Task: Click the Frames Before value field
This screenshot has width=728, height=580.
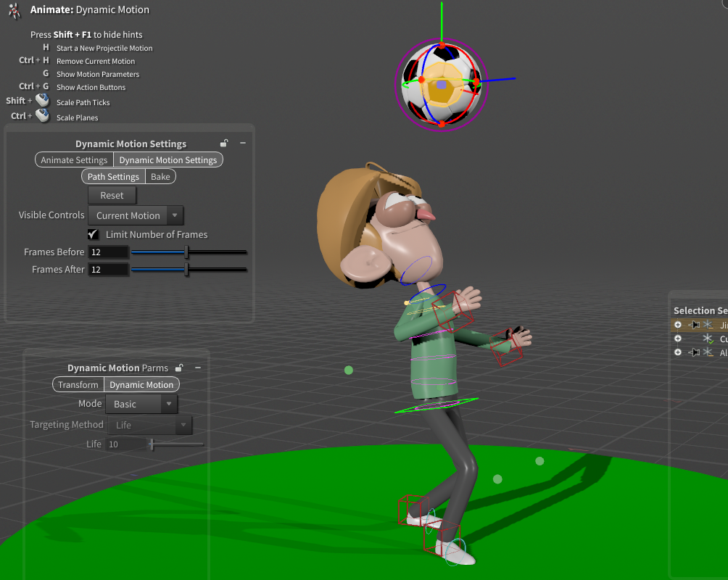Action: point(108,252)
